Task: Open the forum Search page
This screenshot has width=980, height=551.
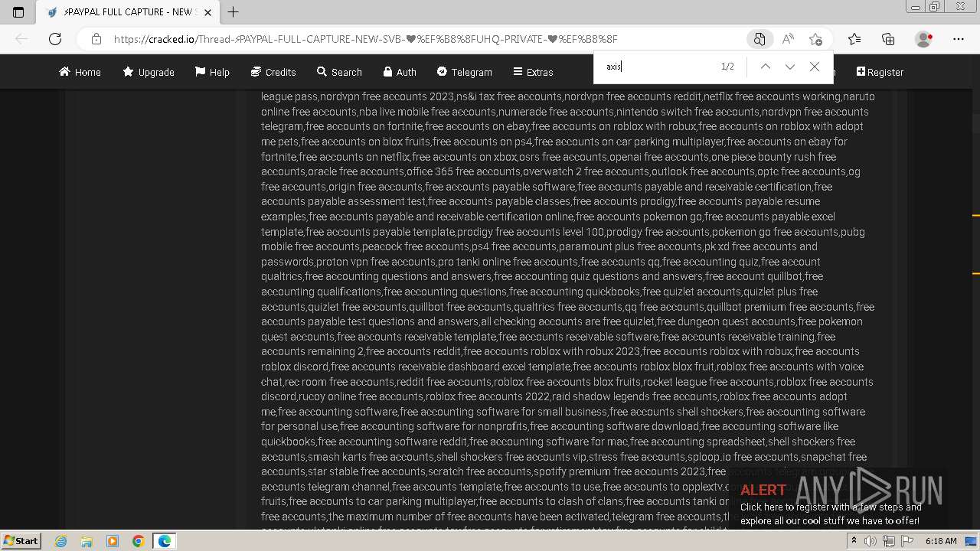Action: pos(339,72)
